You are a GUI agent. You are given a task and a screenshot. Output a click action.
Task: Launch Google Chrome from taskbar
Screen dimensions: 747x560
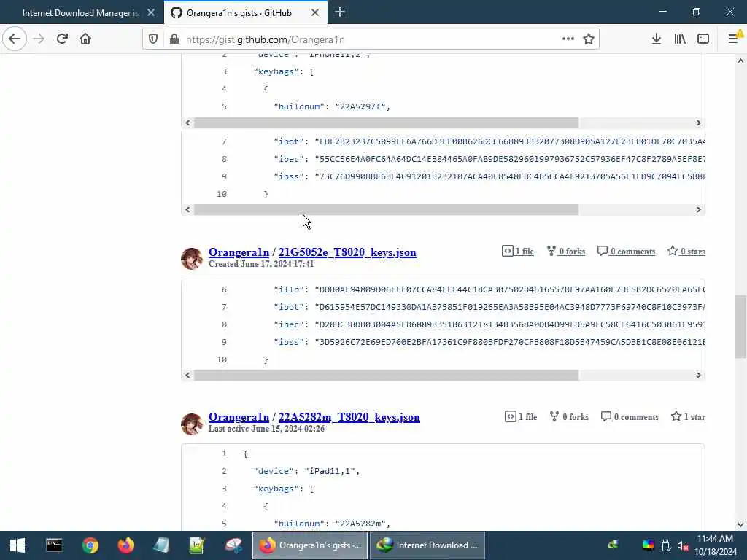point(90,545)
